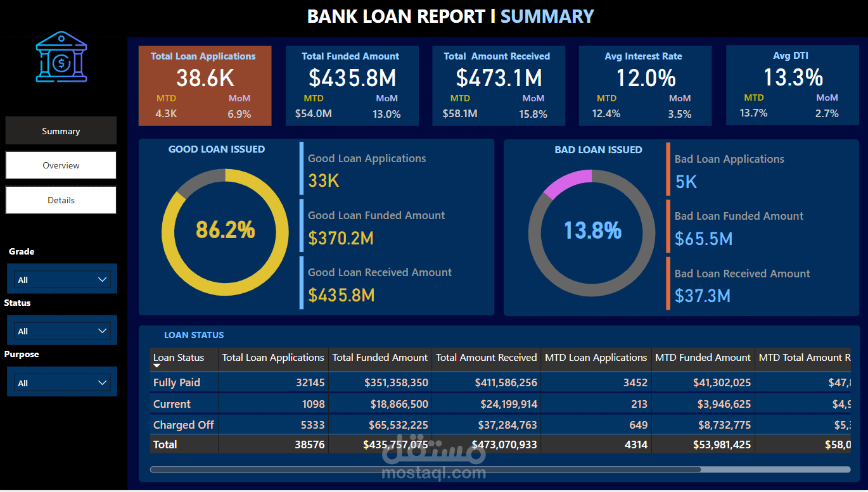The image size is (868, 492).
Task: Click Good Loan Applications value 33K
Action: (324, 181)
